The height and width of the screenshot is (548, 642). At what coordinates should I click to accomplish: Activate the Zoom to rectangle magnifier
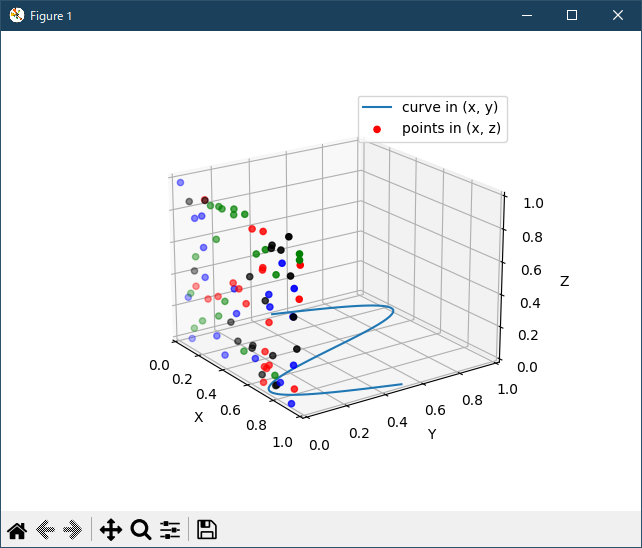click(141, 530)
